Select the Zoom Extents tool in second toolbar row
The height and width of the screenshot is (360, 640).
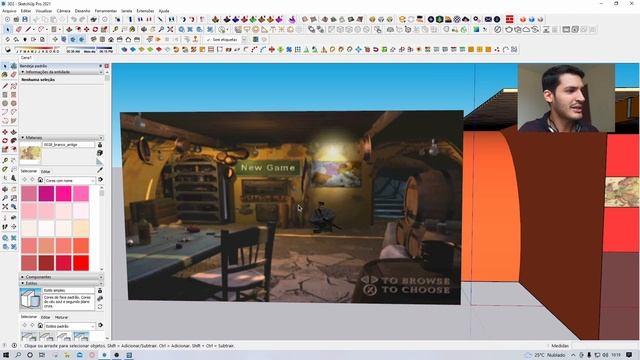point(170,29)
